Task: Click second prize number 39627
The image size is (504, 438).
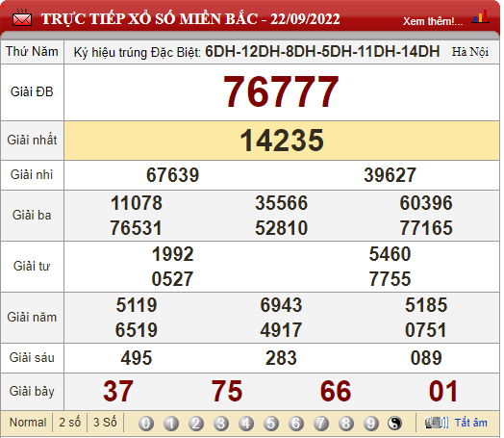Action: (390, 175)
